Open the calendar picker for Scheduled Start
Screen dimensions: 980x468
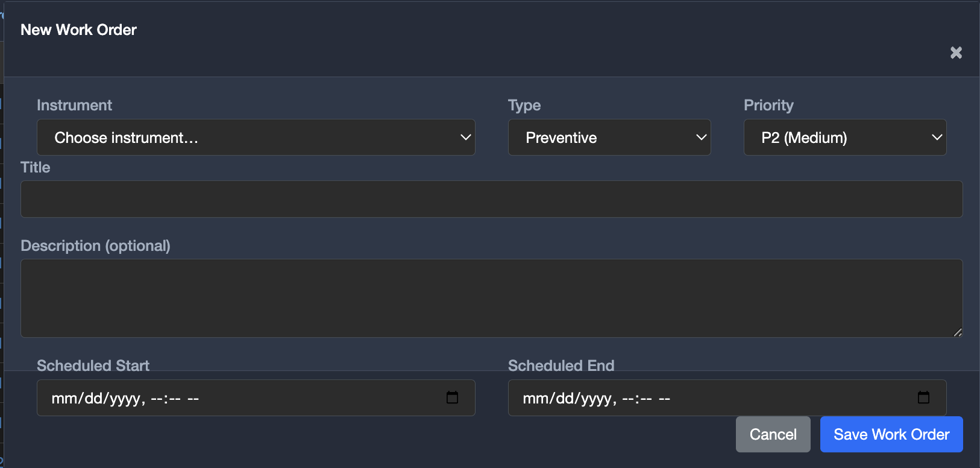pyautogui.click(x=453, y=397)
